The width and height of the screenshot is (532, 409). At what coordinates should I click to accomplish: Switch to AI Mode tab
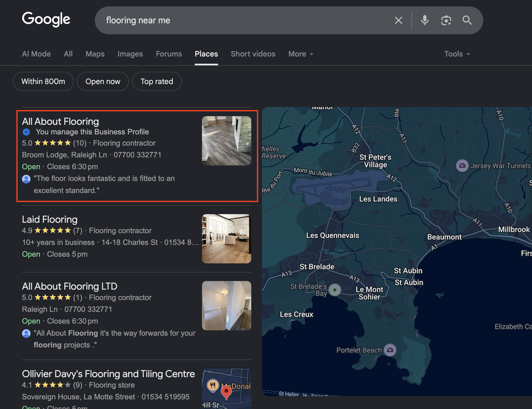[x=36, y=54]
